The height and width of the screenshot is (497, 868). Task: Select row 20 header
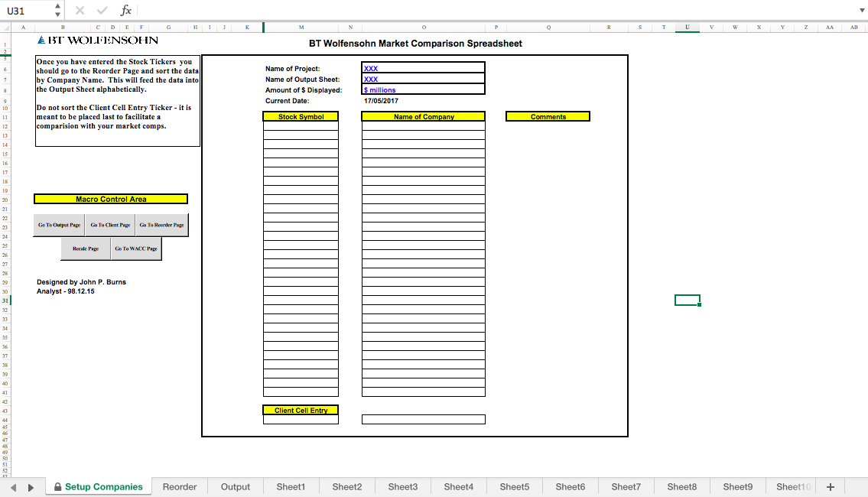[5, 200]
